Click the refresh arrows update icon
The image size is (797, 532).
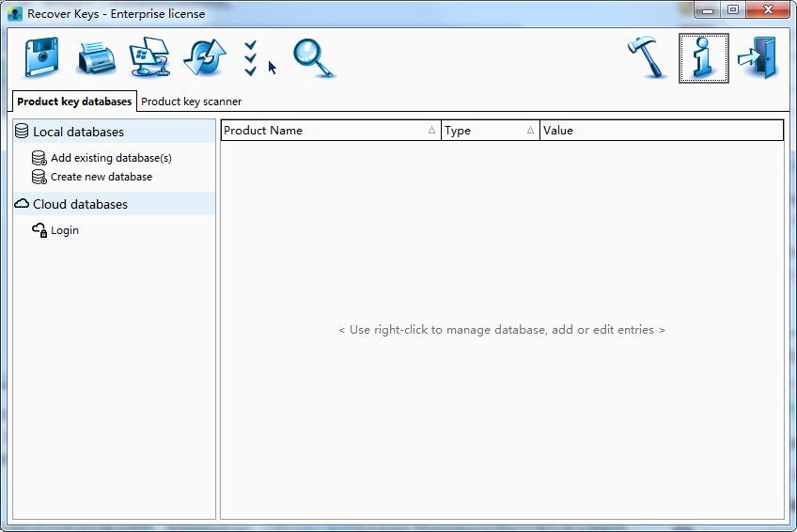tap(205, 57)
